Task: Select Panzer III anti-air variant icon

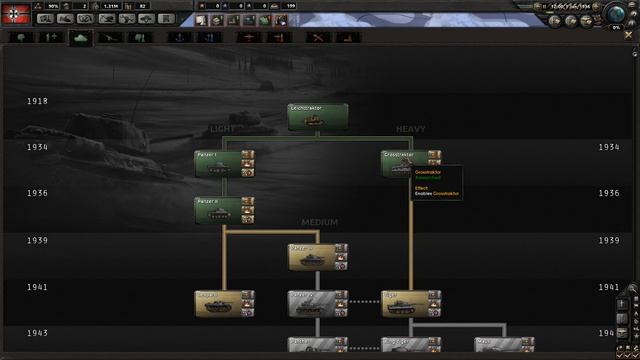Action: click(x=341, y=266)
